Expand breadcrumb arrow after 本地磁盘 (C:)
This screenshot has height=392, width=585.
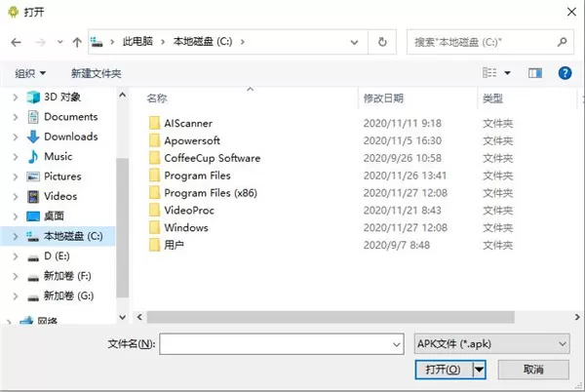(243, 42)
